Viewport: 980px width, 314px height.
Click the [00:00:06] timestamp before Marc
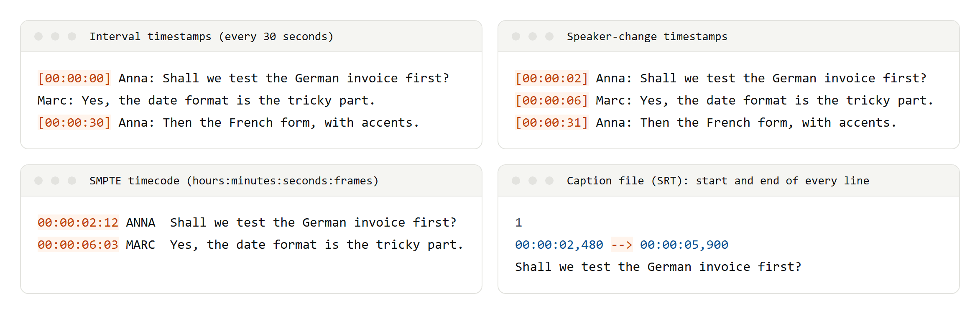pos(551,101)
